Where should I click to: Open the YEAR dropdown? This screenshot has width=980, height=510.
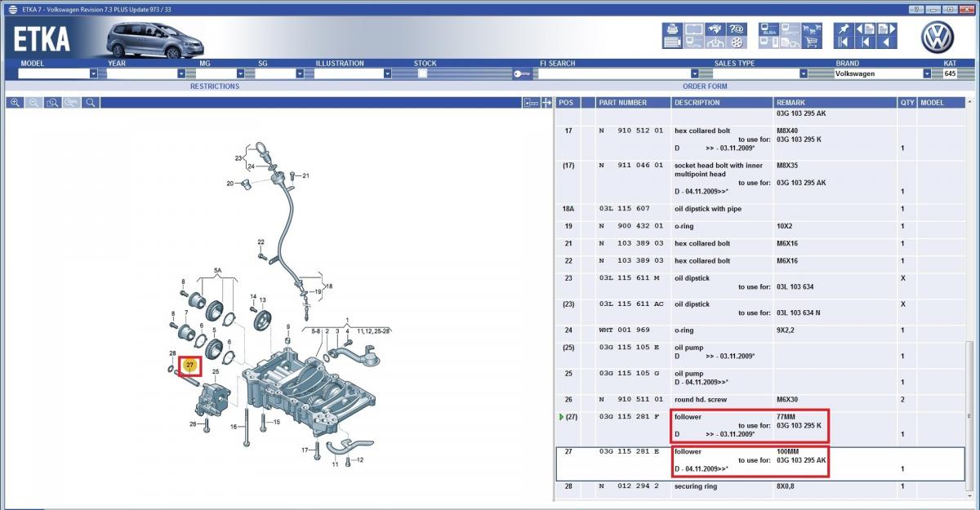click(181, 73)
